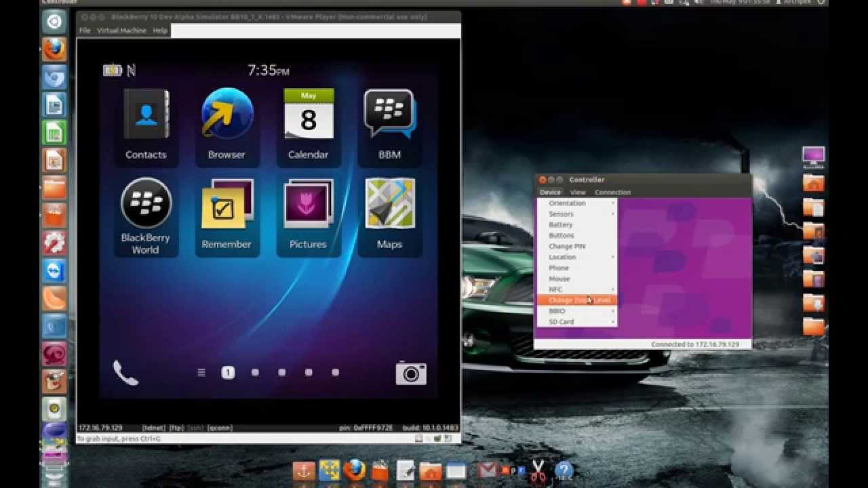
Task: Open the anchor icon in the bottom dock
Action: (303, 470)
